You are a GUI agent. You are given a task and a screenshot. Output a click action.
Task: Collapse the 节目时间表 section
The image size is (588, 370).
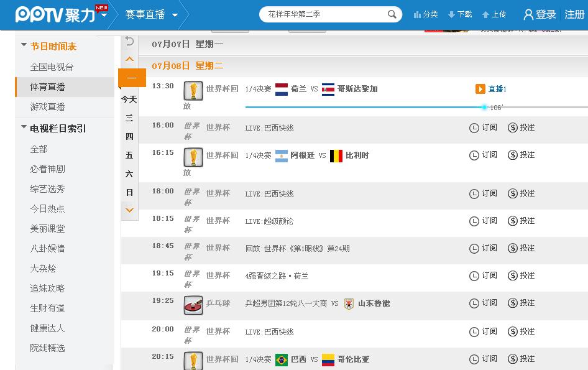(24, 45)
